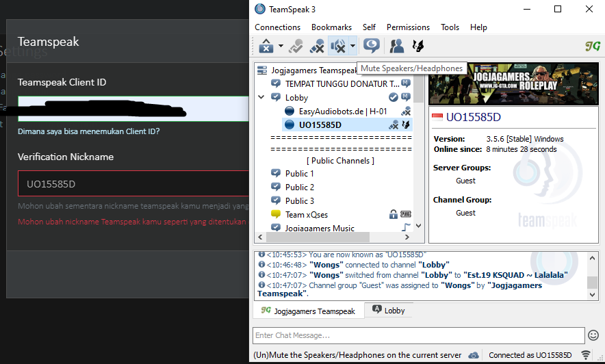Click the padlock icon on Team xQses
This screenshot has width=605, height=364.
click(x=393, y=214)
